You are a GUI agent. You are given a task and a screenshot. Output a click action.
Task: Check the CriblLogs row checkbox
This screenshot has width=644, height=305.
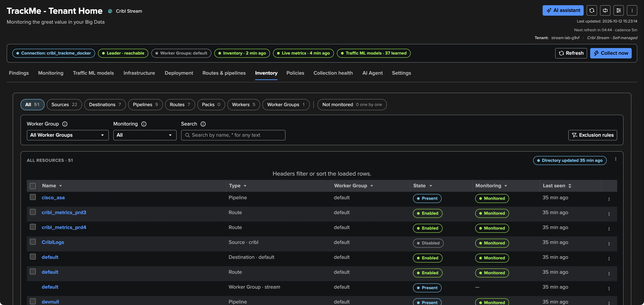33,242
